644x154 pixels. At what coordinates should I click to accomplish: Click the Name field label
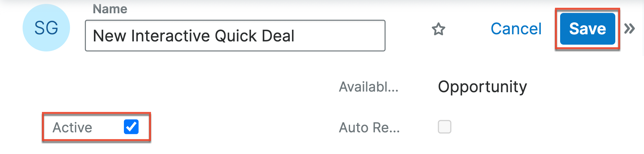110,9
